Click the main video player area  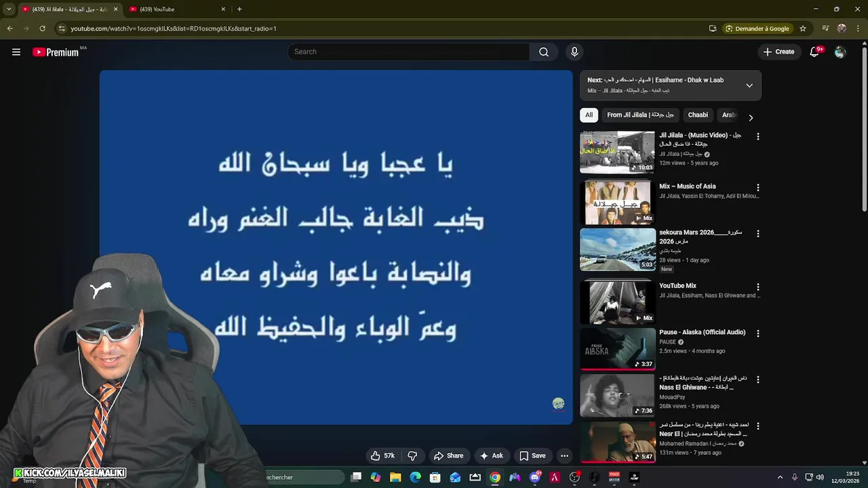[336, 247]
